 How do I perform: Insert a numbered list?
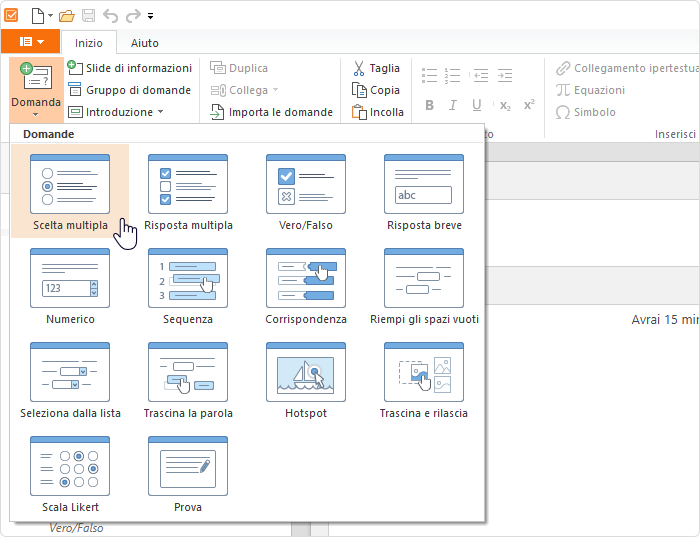(452, 75)
